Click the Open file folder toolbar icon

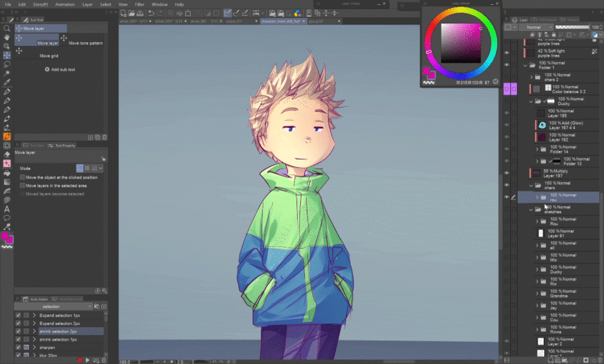(131, 13)
